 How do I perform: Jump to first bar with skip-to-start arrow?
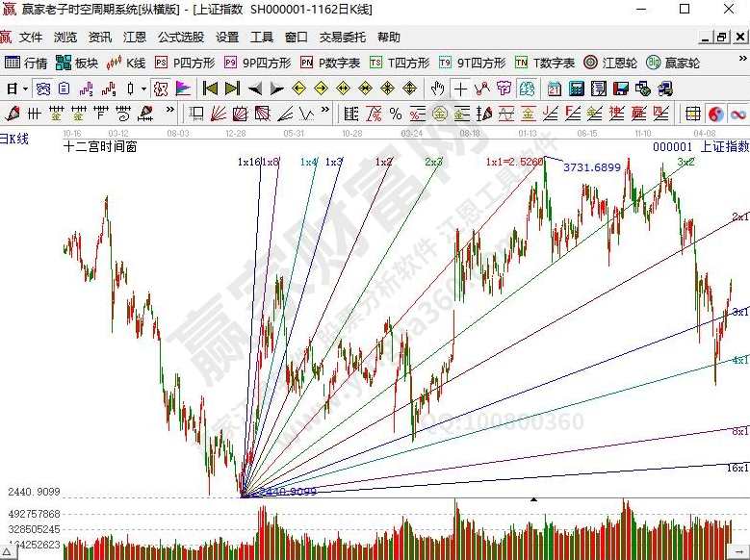209,89
